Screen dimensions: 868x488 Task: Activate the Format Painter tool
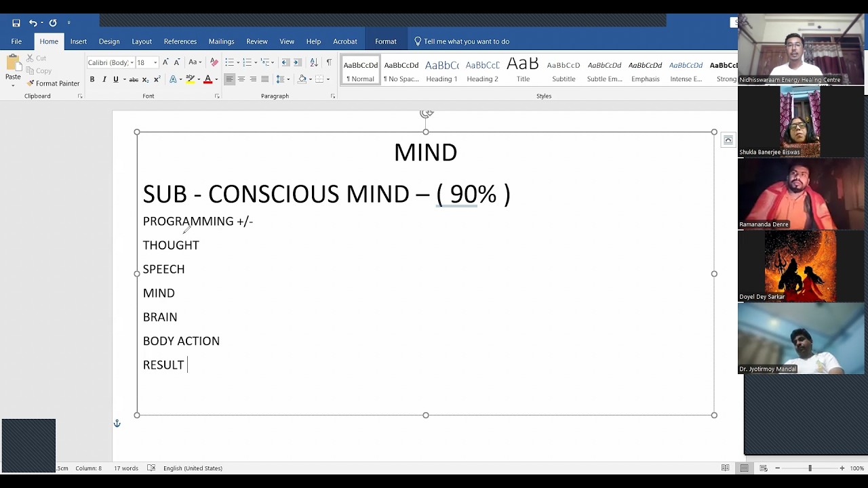[x=53, y=83]
